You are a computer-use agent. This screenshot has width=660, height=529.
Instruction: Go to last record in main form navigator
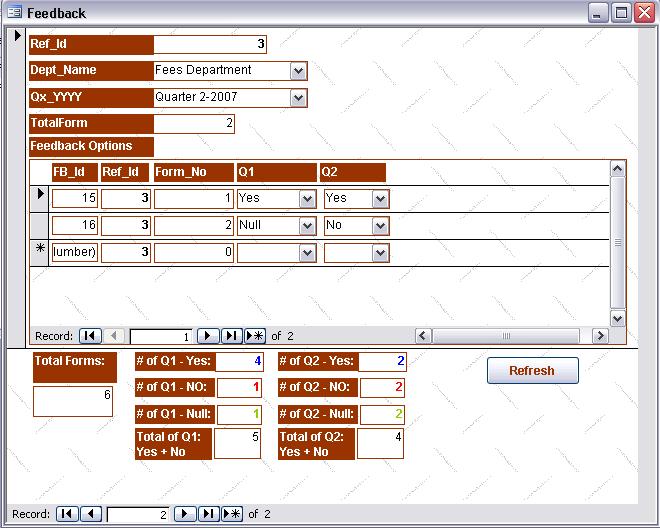[208, 514]
